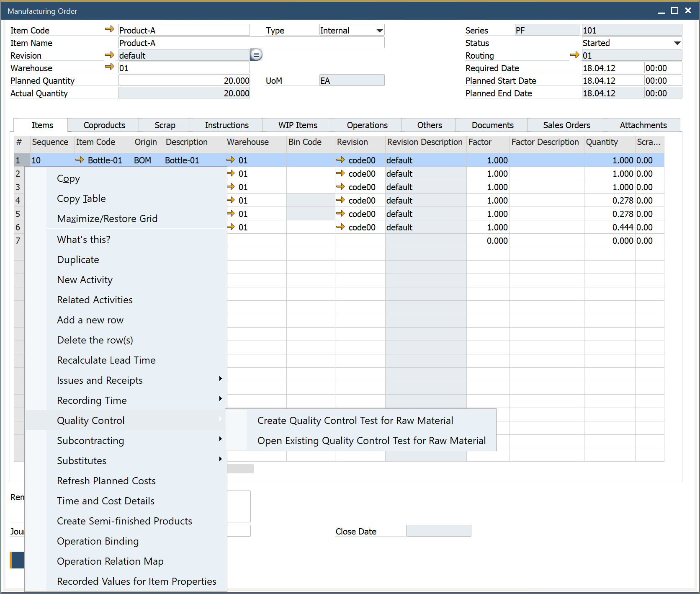The image size is (700, 594).
Task: Click the header Warehouse link arrow
Action: coord(109,67)
